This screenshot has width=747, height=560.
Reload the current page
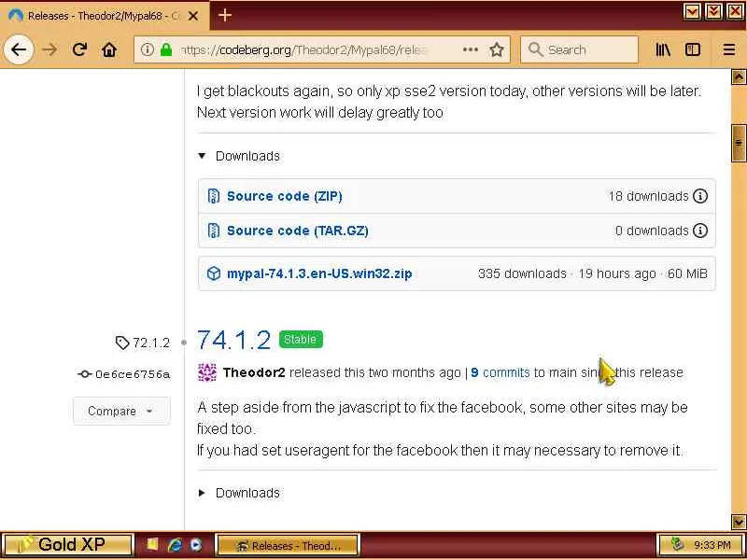79,49
